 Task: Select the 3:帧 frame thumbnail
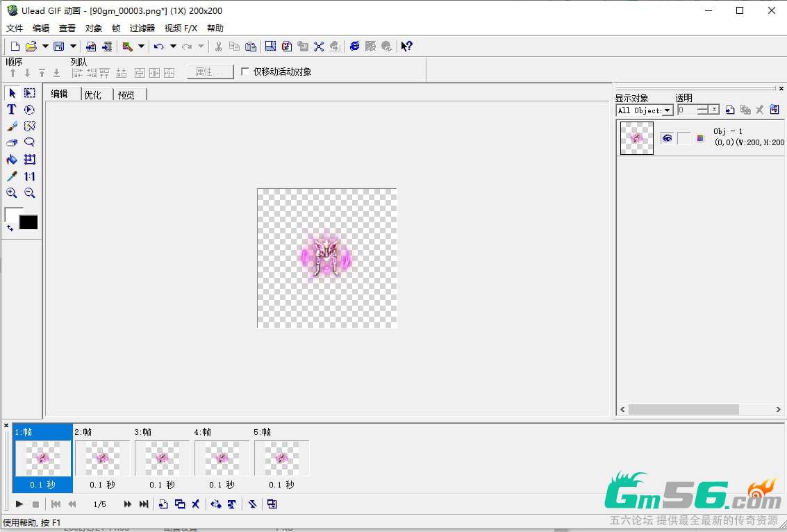[162, 458]
